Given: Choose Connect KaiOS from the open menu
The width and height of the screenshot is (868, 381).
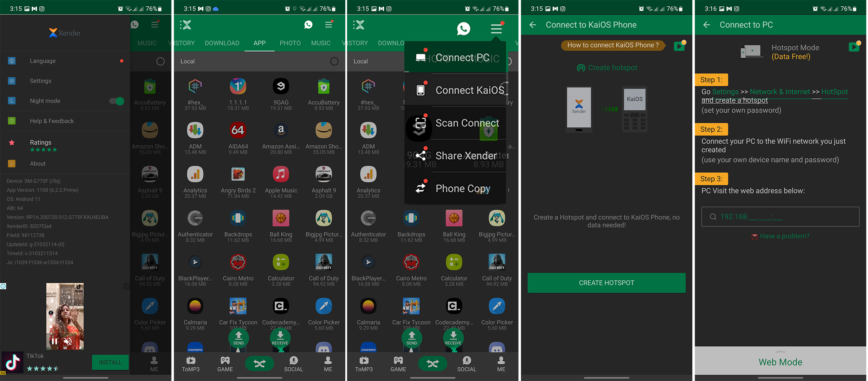Looking at the screenshot, I should pos(455,90).
